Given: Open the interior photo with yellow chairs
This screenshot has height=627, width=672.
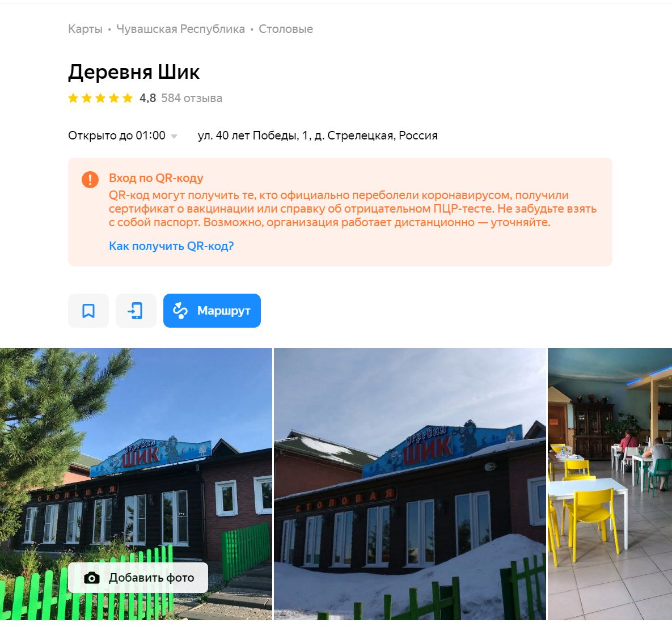Looking at the screenshot, I should (x=610, y=484).
